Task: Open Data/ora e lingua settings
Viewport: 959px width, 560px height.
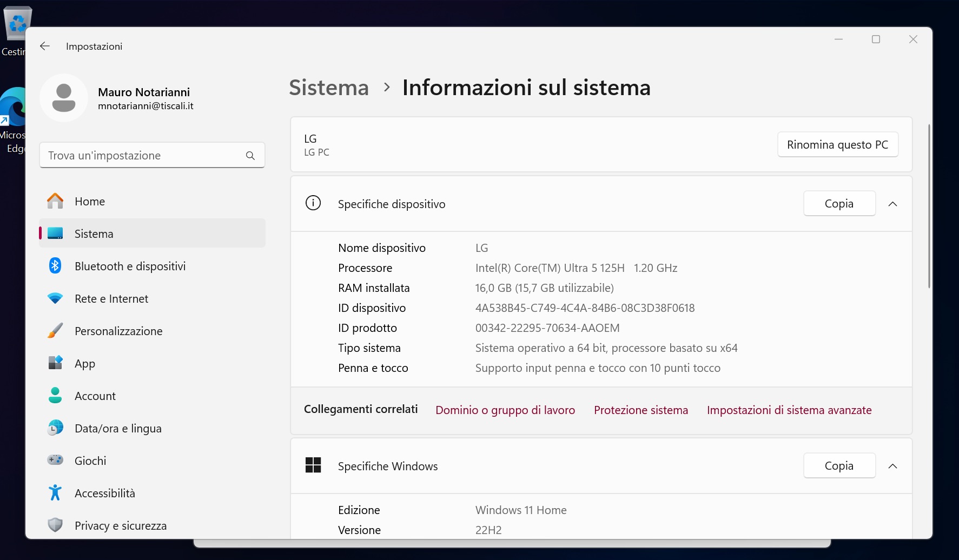Action: 118,428
